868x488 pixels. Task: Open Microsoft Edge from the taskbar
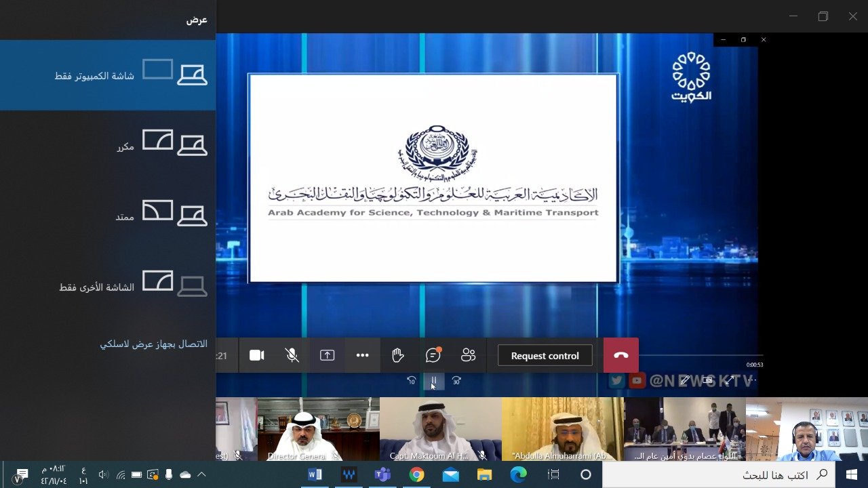coord(519,475)
